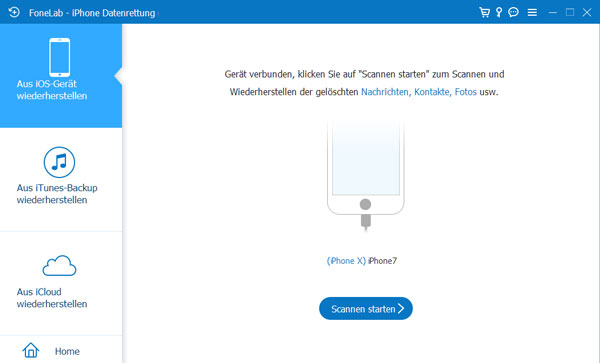600x363 pixels.
Task: Open the shopping cart purchase icon
Action: pos(484,12)
